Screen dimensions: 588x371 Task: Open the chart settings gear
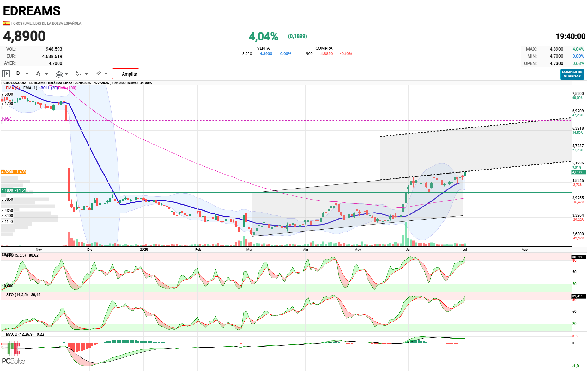click(59, 74)
